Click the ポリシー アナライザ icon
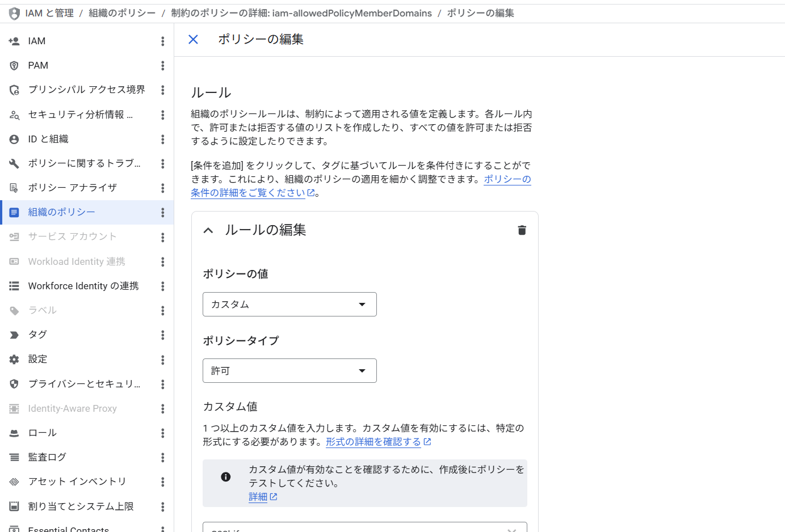Viewport: 785px width, 532px height. 14,188
